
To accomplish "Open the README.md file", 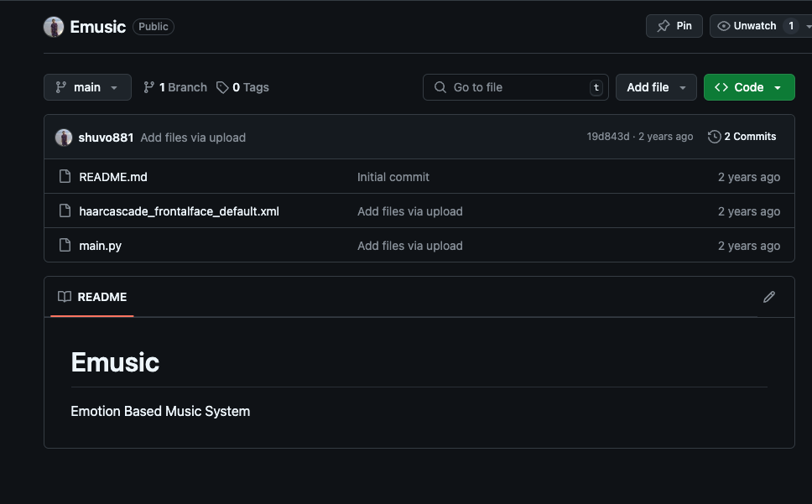I will point(113,177).
